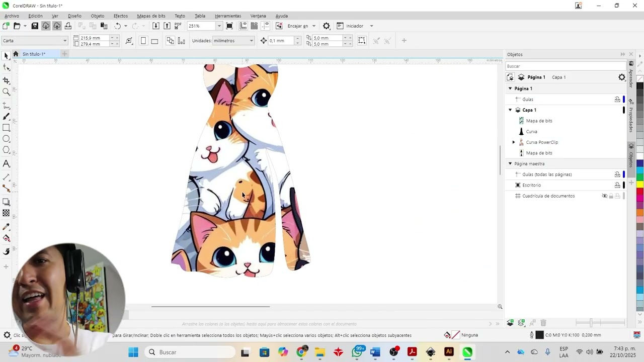Select the Shape edit tool

tap(6, 68)
